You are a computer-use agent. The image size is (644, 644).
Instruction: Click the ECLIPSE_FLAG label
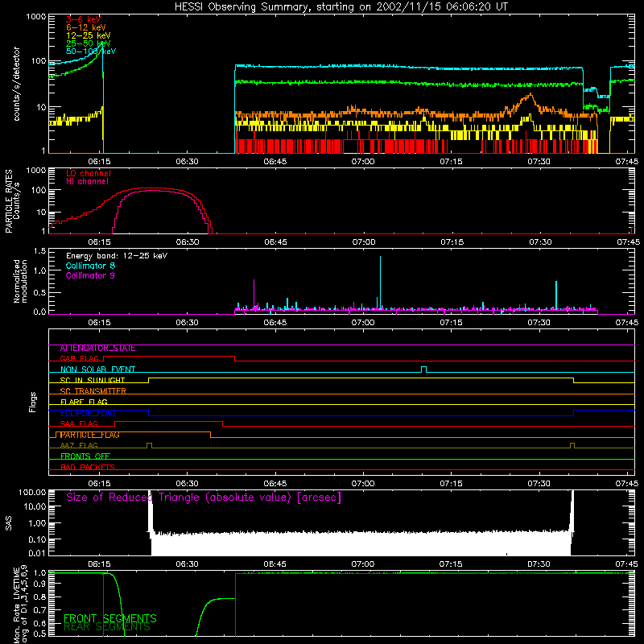tap(88, 413)
